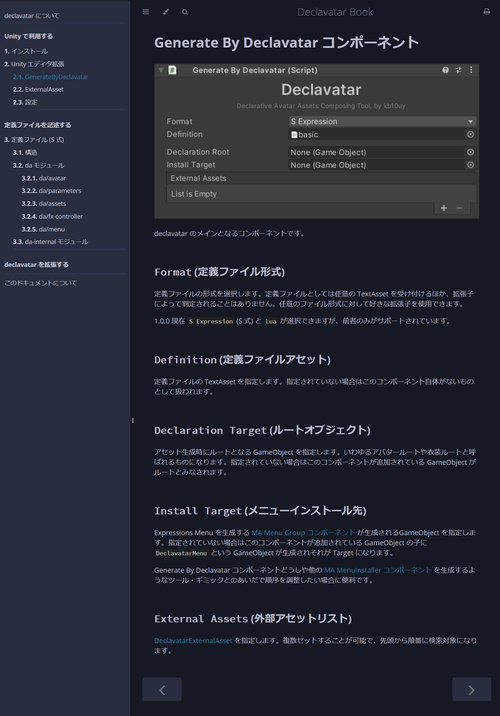Remove External Assets entry with minus
The width and height of the screenshot is (500, 716).
(459, 208)
